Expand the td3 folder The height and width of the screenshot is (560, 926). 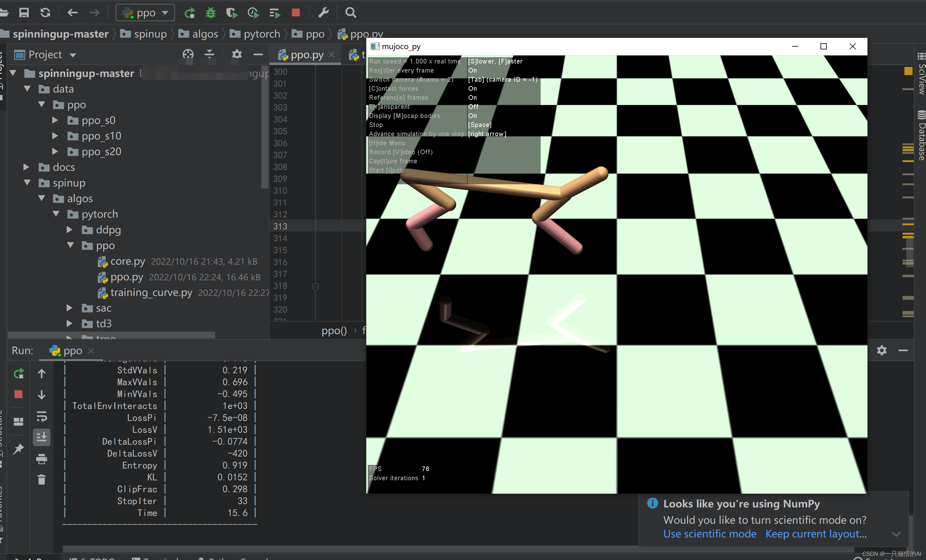click(x=69, y=324)
